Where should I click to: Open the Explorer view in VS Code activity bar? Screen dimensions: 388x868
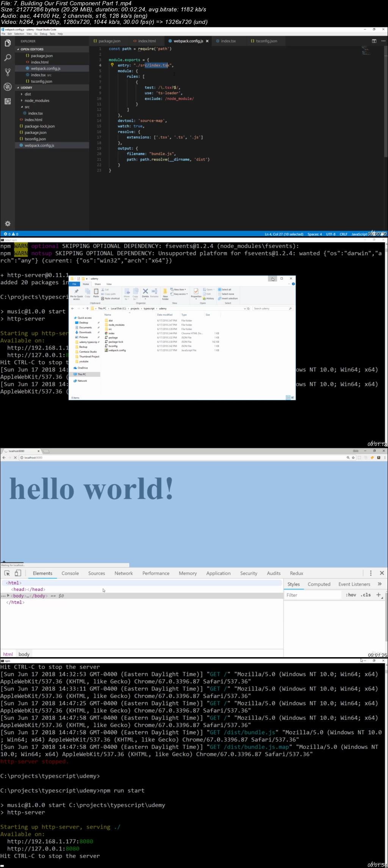click(8, 43)
